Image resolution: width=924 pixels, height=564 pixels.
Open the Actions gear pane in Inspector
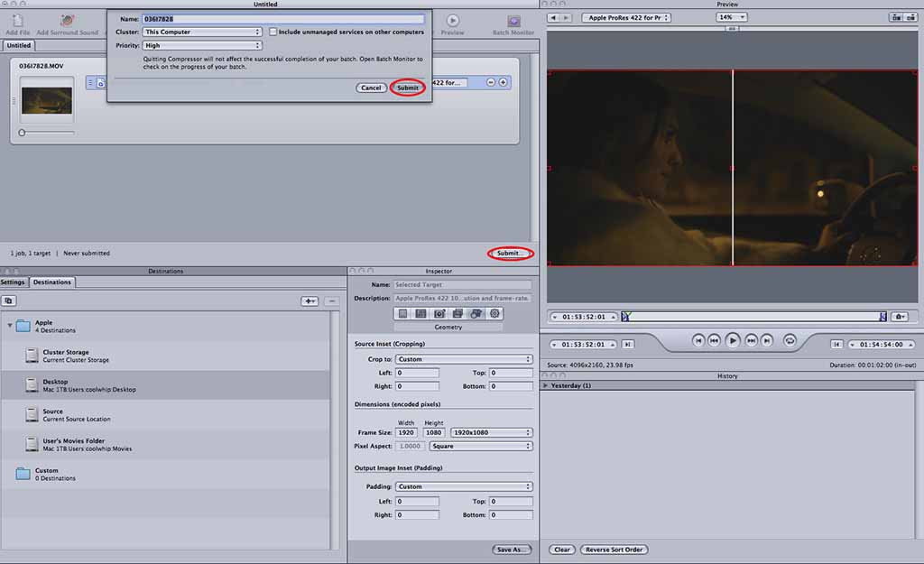click(x=494, y=313)
